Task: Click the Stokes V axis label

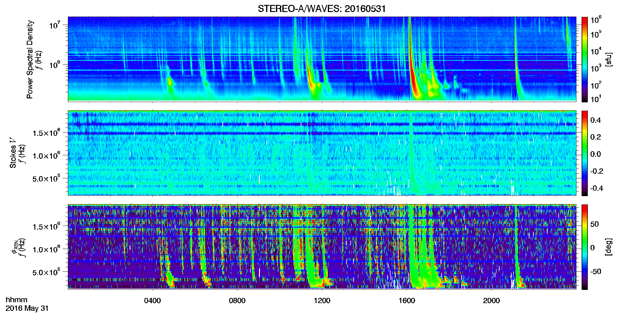Action: [13, 153]
